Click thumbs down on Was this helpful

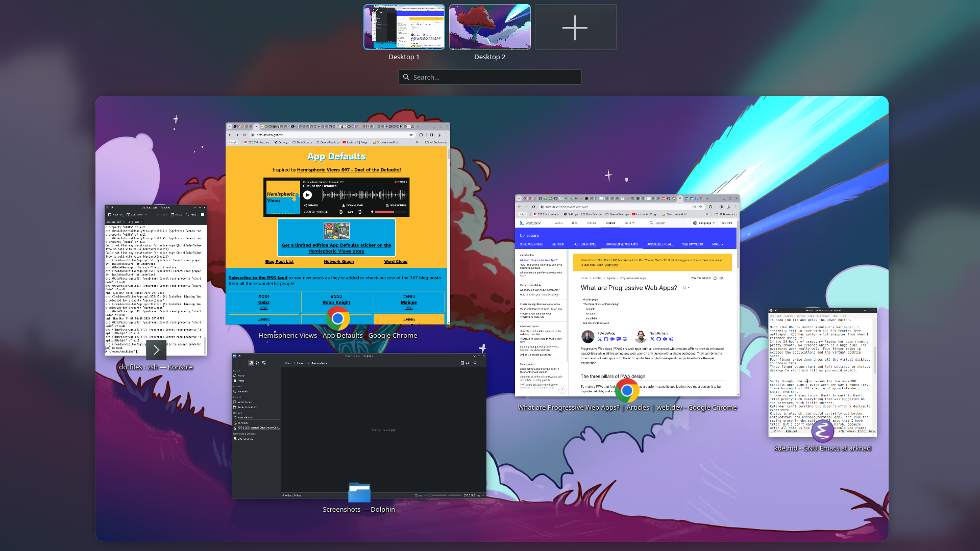point(721,278)
